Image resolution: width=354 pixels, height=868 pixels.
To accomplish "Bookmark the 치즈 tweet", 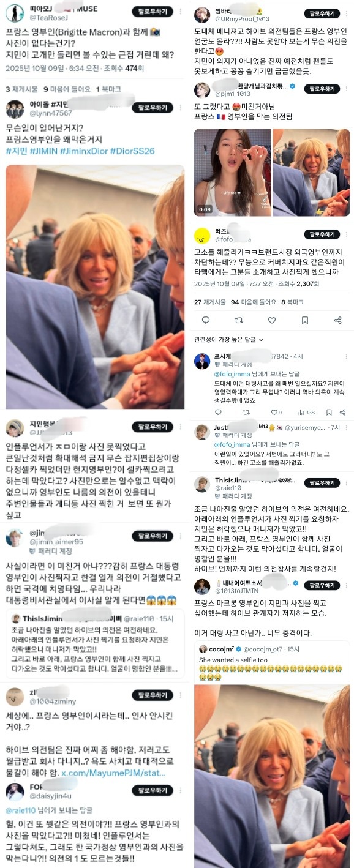I will (x=305, y=320).
